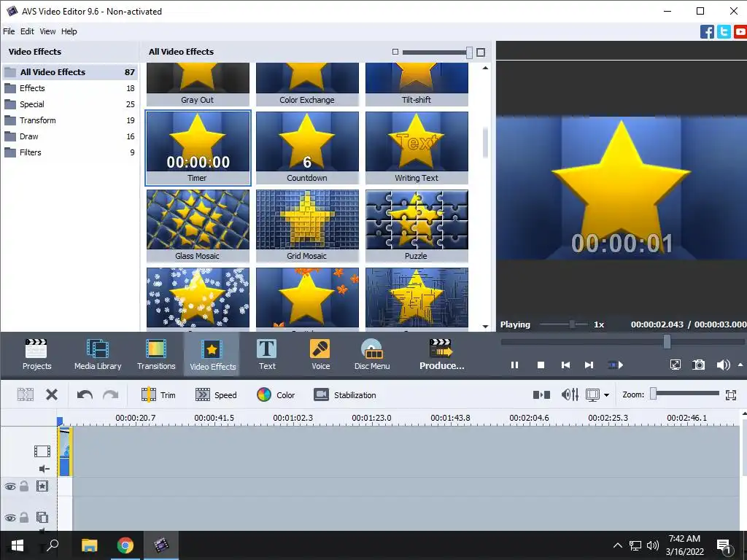Screen dimensions: 747x560
Task: Open the View menu
Action: pos(47,31)
